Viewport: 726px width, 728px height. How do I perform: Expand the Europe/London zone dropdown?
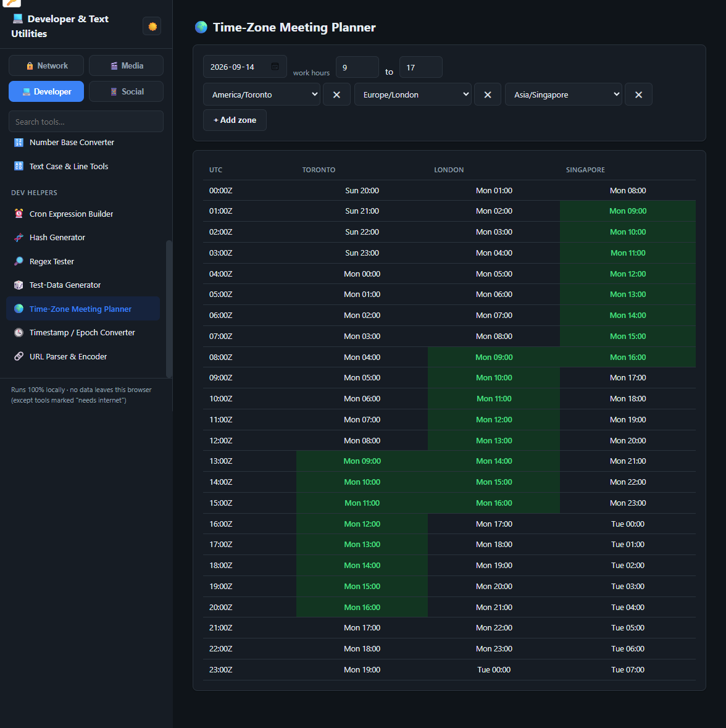pos(412,94)
